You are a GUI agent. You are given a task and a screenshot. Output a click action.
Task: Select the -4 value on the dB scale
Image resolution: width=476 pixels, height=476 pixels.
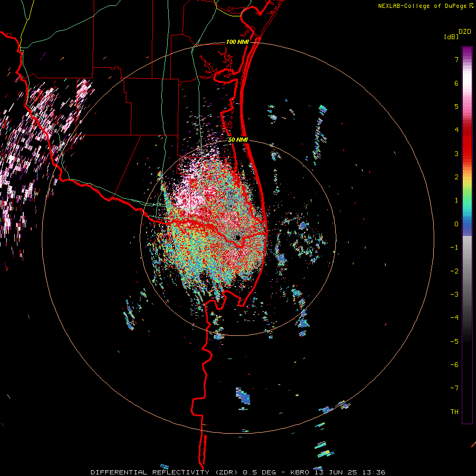point(454,318)
